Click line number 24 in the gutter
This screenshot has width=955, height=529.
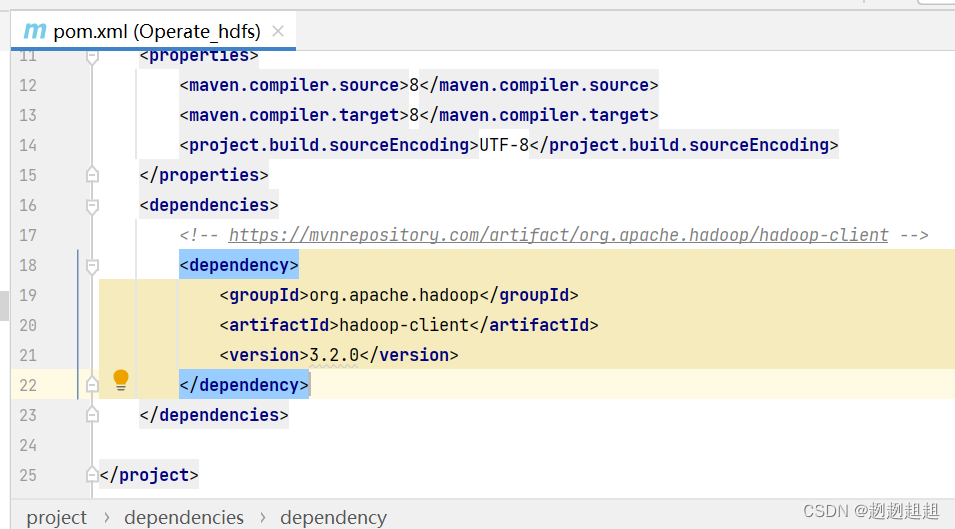point(28,445)
